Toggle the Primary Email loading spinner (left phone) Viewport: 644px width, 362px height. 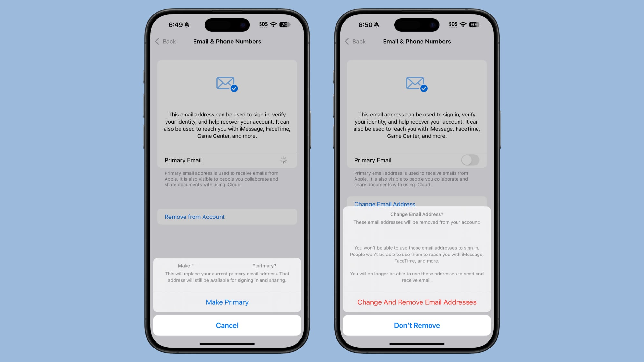(283, 160)
